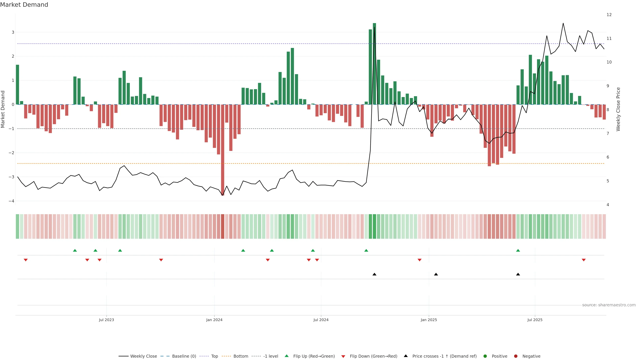Click the rightmost red flip-down triangle marker
The width and height of the screenshot is (644, 362).
point(583,260)
